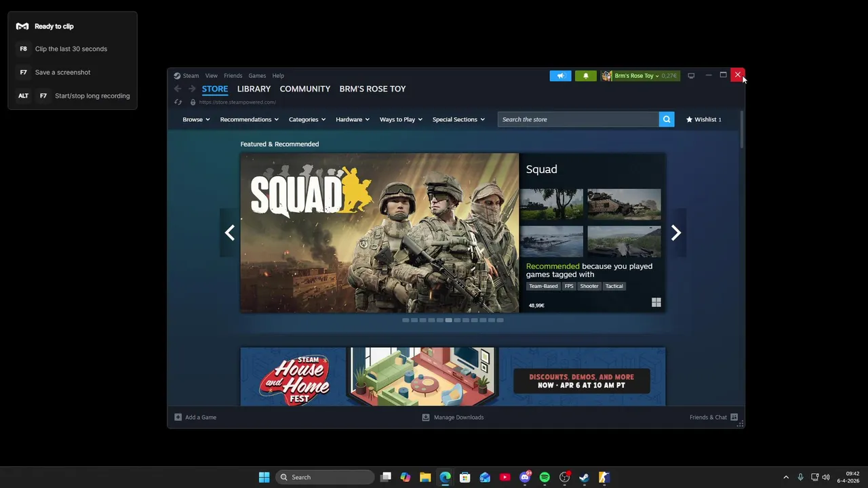Screen dimensions: 868x488
Task: Go back with the navigation arrow
Action: click(x=178, y=89)
